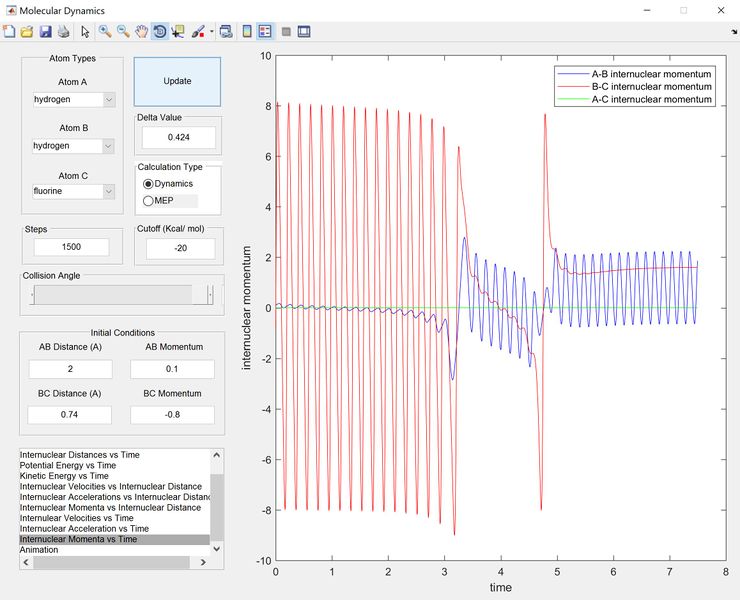Minimize the Molecular Dynamics window
740x600 pixels.
pos(647,10)
